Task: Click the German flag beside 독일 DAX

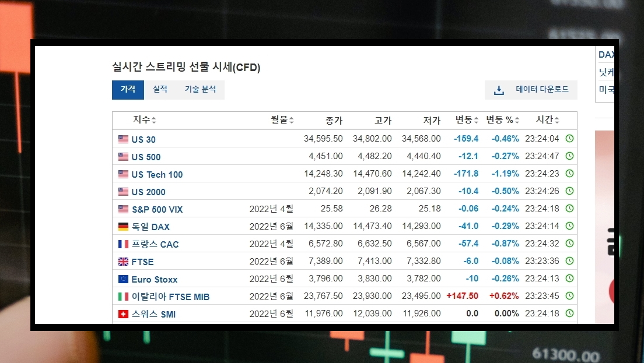Action: (x=123, y=227)
